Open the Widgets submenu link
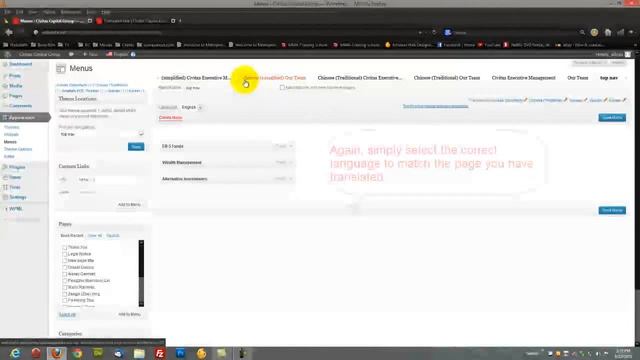This screenshot has width=640, height=360. pos(11,134)
